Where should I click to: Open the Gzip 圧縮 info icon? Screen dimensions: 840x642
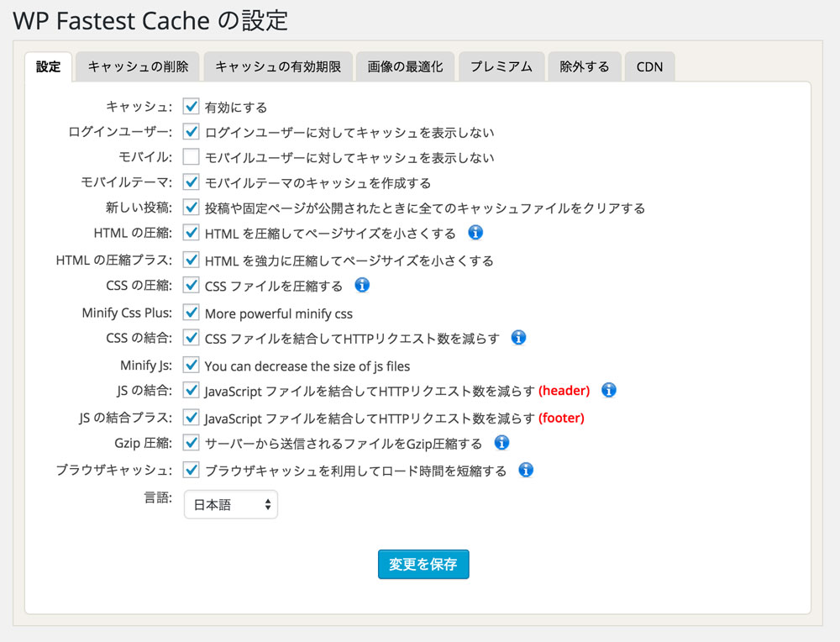(501, 443)
